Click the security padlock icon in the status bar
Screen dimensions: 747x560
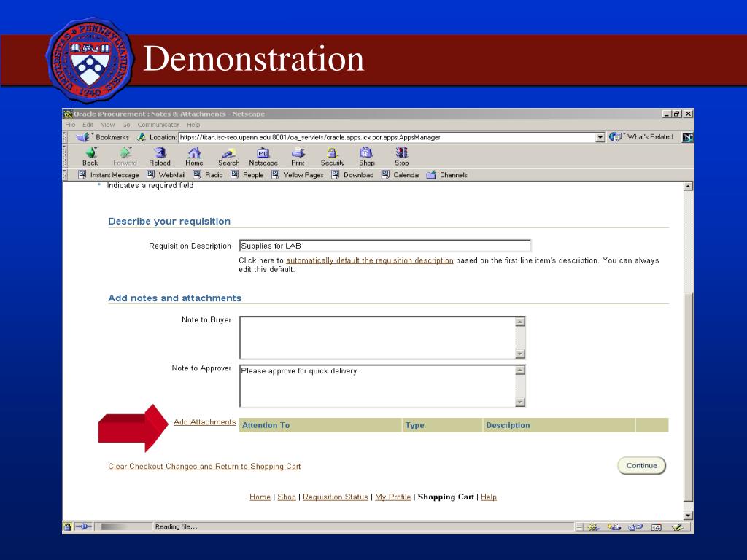68,526
